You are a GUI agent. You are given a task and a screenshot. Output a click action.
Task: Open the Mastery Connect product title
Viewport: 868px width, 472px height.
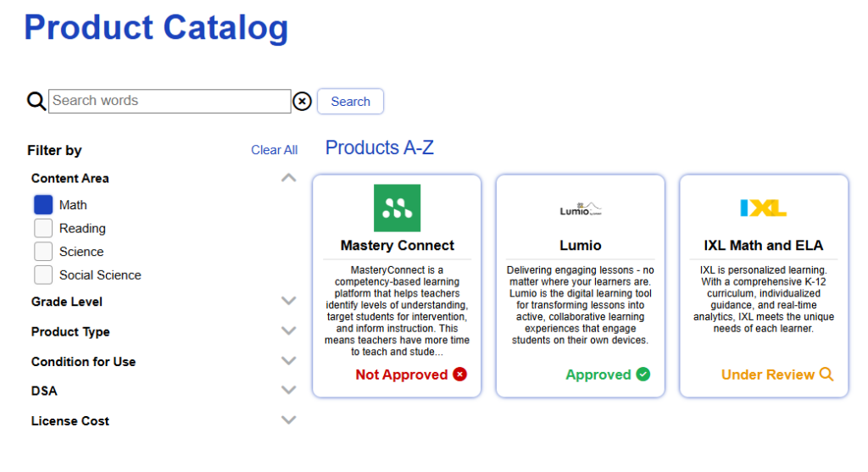click(x=397, y=245)
